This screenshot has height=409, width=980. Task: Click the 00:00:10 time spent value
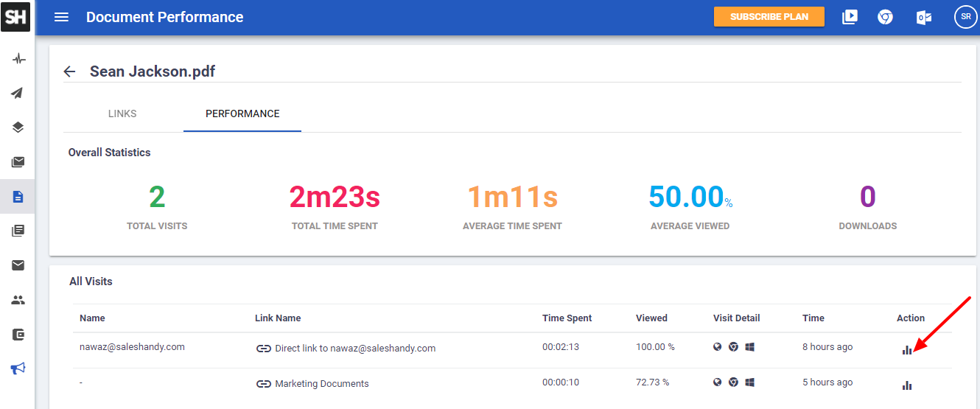tap(561, 382)
